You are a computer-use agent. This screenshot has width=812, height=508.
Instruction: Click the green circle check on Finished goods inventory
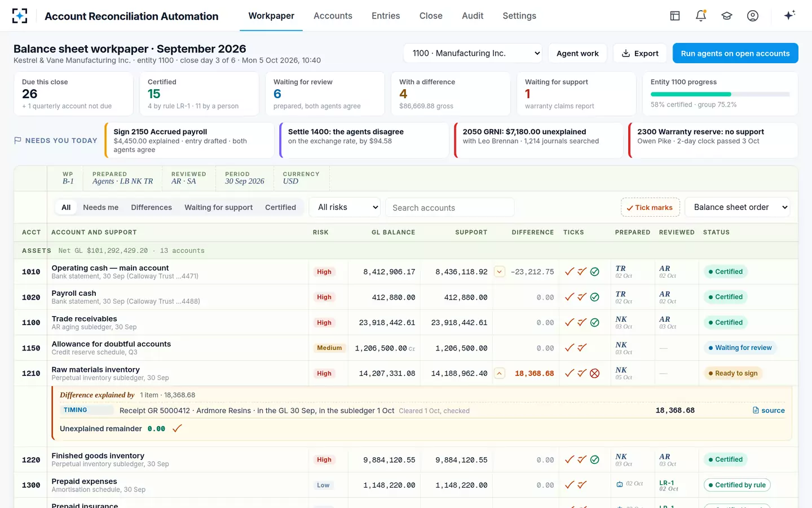(x=594, y=459)
